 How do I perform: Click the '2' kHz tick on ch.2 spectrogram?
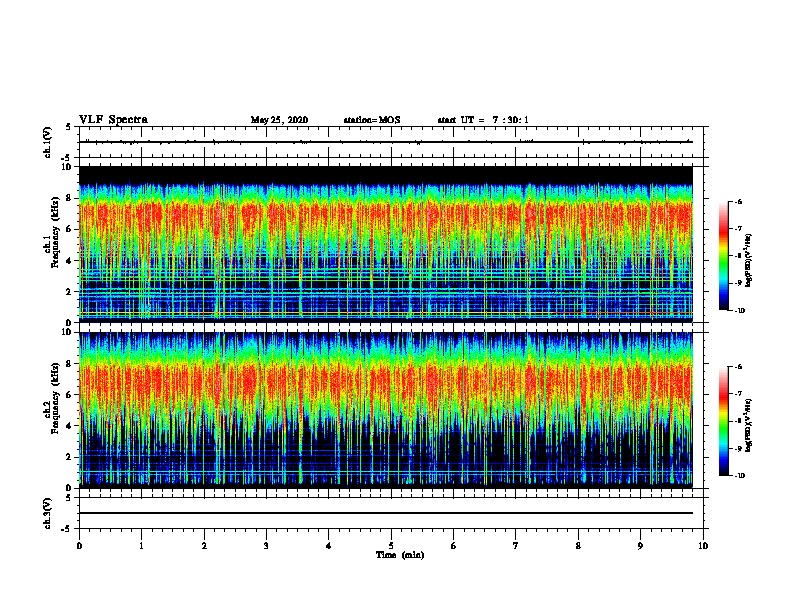[x=69, y=457]
